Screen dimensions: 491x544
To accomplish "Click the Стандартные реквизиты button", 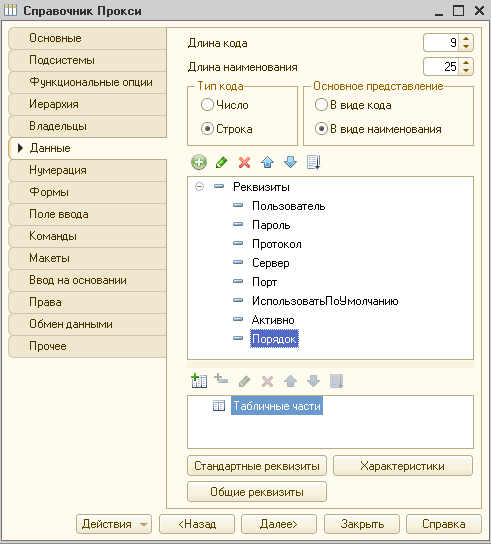I will (x=257, y=466).
